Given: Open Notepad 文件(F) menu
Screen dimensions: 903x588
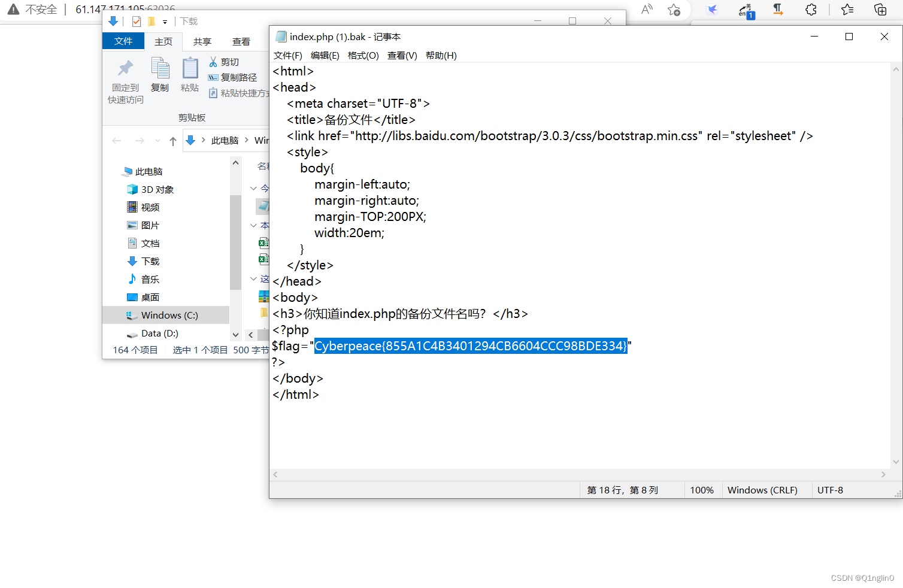Looking at the screenshot, I should [288, 55].
